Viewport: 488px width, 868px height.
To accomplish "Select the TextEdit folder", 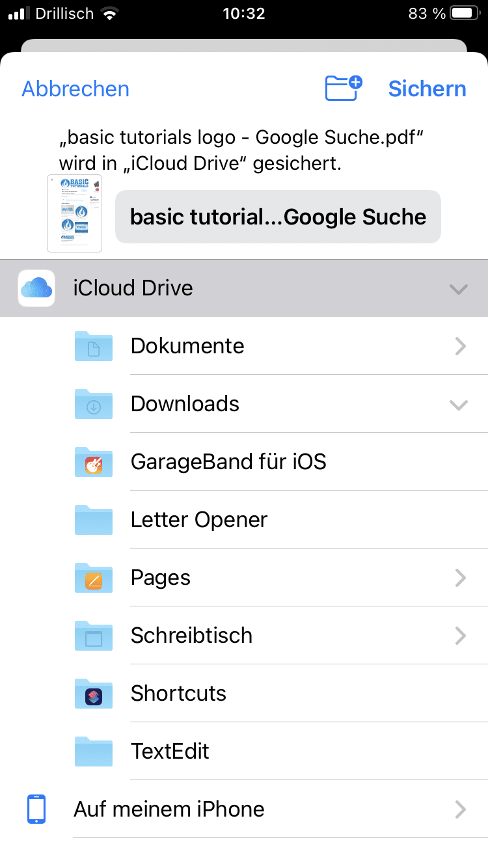I will coord(170,752).
